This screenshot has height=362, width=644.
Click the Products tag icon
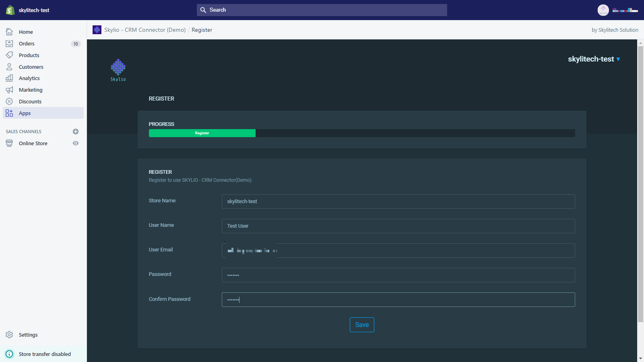[9, 55]
